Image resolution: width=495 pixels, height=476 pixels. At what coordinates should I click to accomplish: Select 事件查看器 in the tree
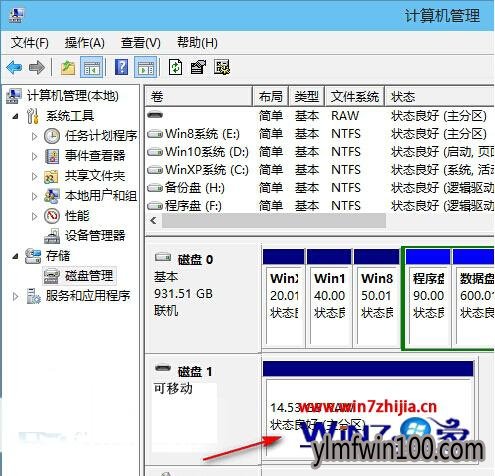click(x=95, y=156)
